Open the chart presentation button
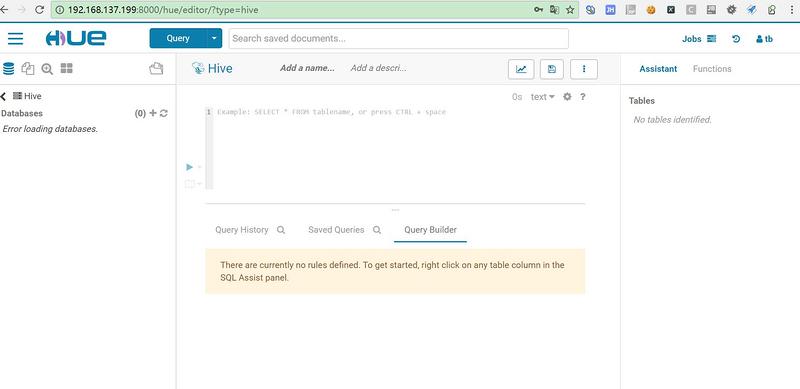The image size is (800, 389). point(521,69)
